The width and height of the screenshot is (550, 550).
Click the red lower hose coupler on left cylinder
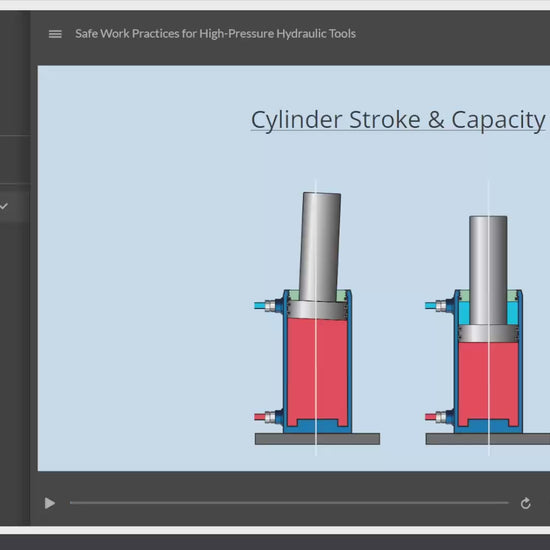pos(267,417)
